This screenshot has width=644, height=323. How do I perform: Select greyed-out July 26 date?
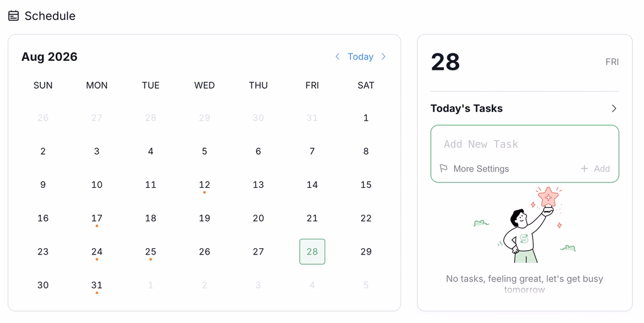click(x=43, y=118)
